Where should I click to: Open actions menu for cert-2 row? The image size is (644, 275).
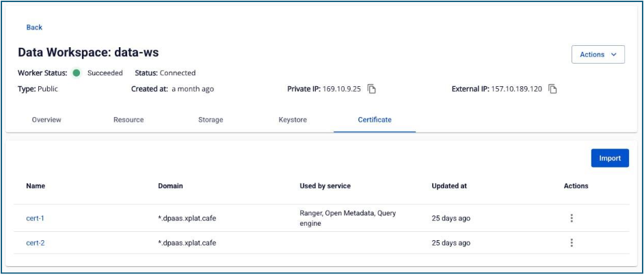coord(572,243)
